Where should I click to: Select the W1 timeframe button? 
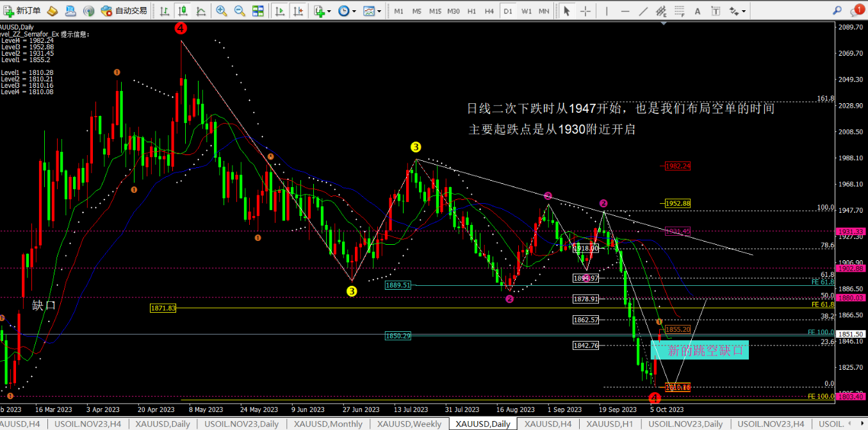point(527,11)
